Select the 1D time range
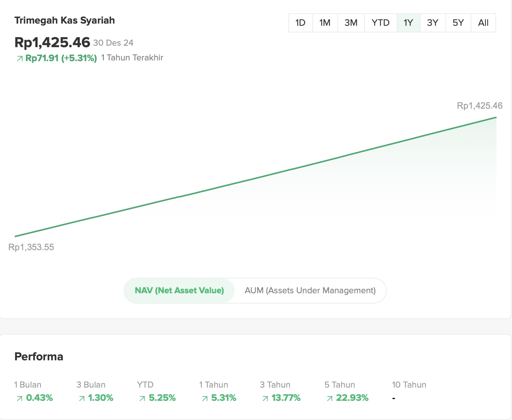 (x=300, y=22)
